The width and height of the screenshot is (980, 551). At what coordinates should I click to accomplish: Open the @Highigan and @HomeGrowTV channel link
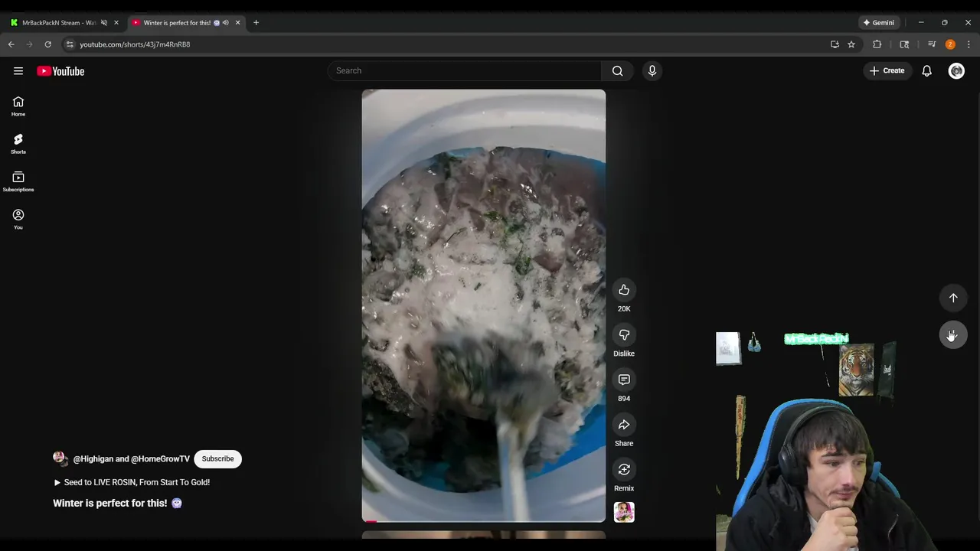tap(131, 459)
